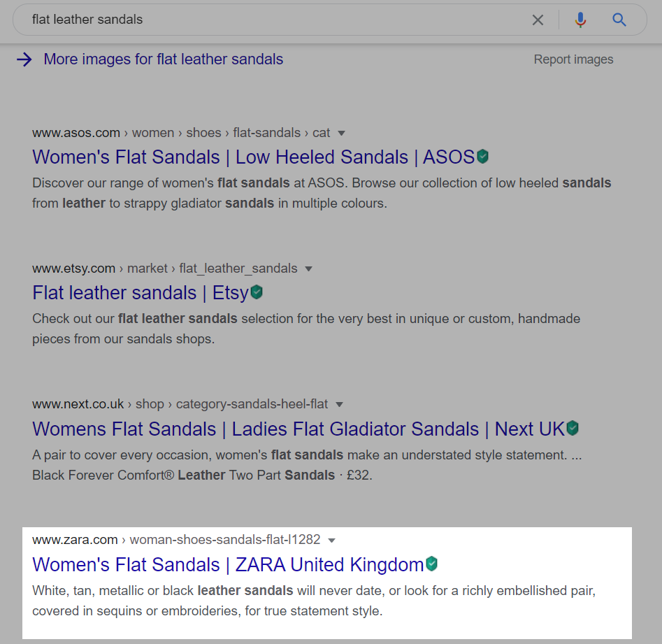662x644 pixels.
Task: Open dropdown arrow beside zara.com URL
Action: (x=331, y=540)
